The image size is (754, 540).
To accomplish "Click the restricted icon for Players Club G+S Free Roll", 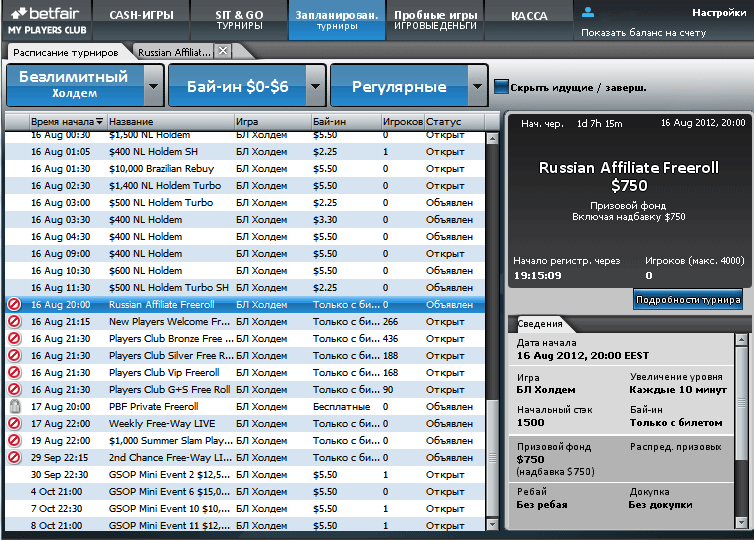I will point(14,389).
